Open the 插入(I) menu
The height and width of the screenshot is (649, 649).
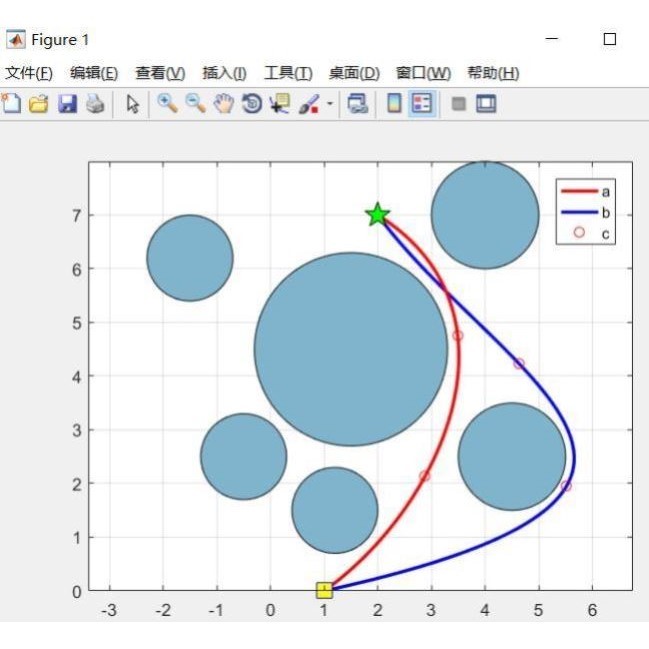pyautogui.click(x=224, y=73)
